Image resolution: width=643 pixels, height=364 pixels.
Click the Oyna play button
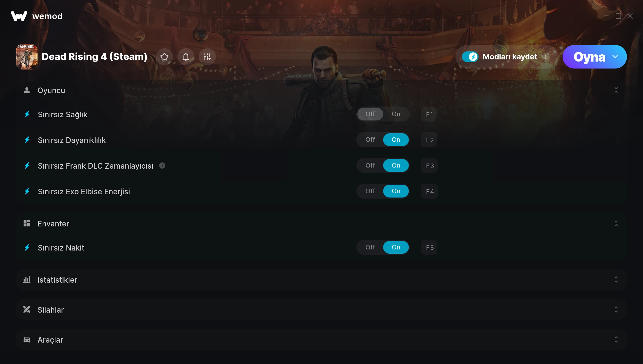(x=589, y=57)
